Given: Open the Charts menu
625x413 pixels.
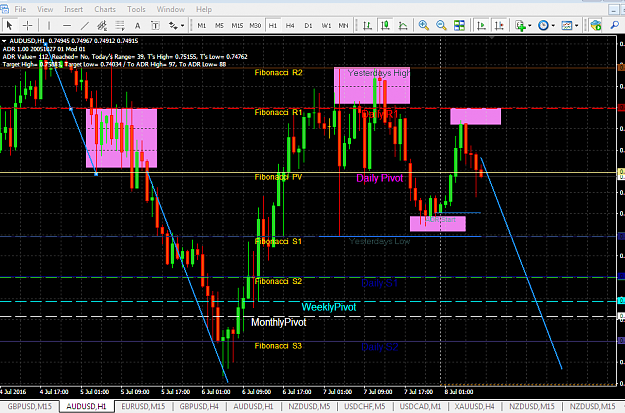Looking at the screenshot, I should (105, 9).
